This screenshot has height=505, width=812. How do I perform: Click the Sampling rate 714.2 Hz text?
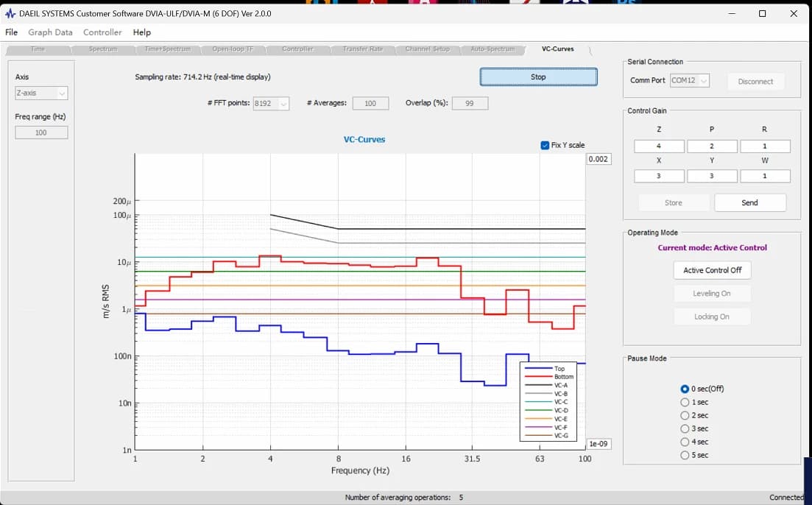(202, 77)
